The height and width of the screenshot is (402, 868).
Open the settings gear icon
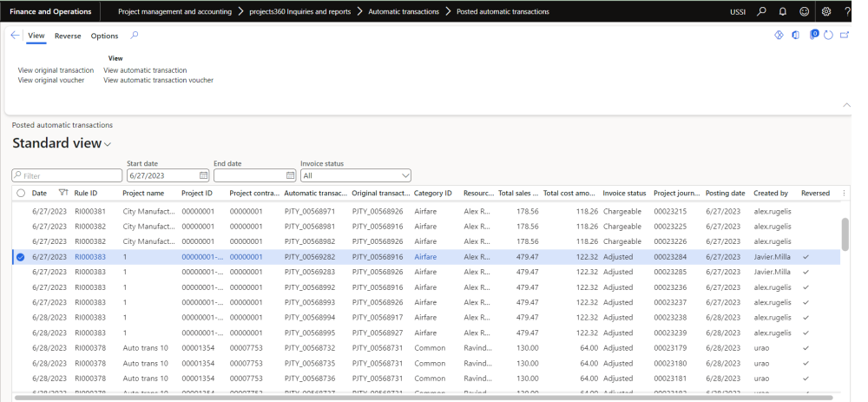825,11
